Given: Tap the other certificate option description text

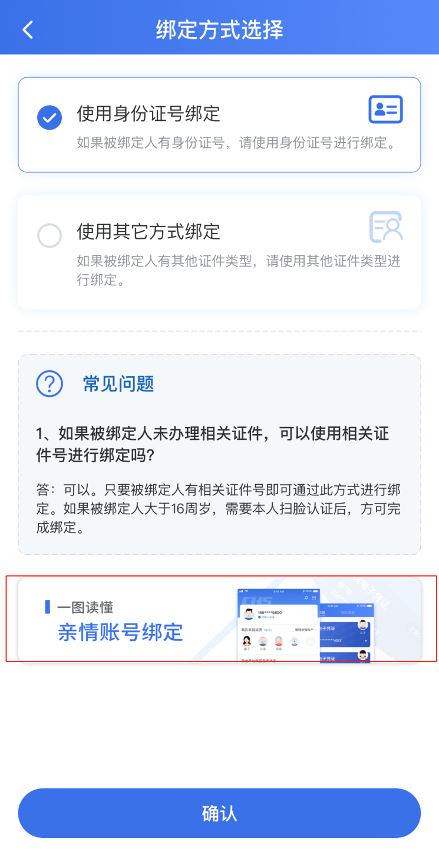Looking at the screenshot, I should (x=239, y=270).
